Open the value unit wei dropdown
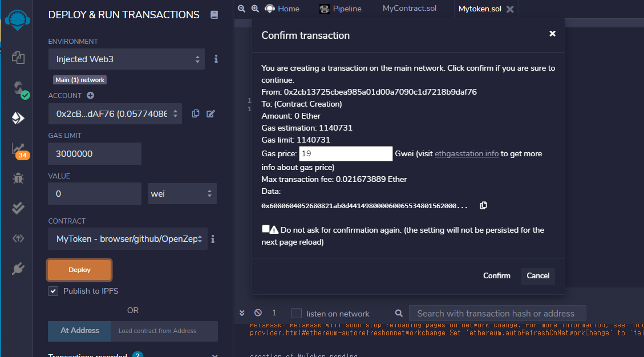 coord(183,193)
